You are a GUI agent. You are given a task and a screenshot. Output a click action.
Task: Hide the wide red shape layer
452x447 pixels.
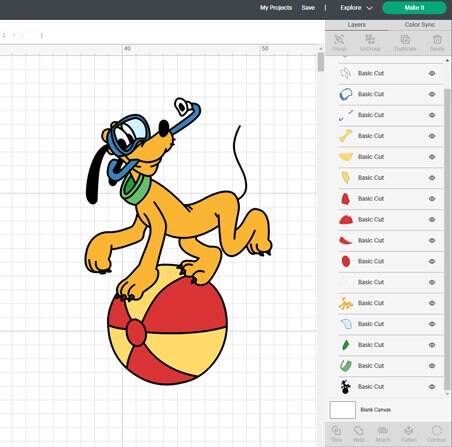[432, 220]
